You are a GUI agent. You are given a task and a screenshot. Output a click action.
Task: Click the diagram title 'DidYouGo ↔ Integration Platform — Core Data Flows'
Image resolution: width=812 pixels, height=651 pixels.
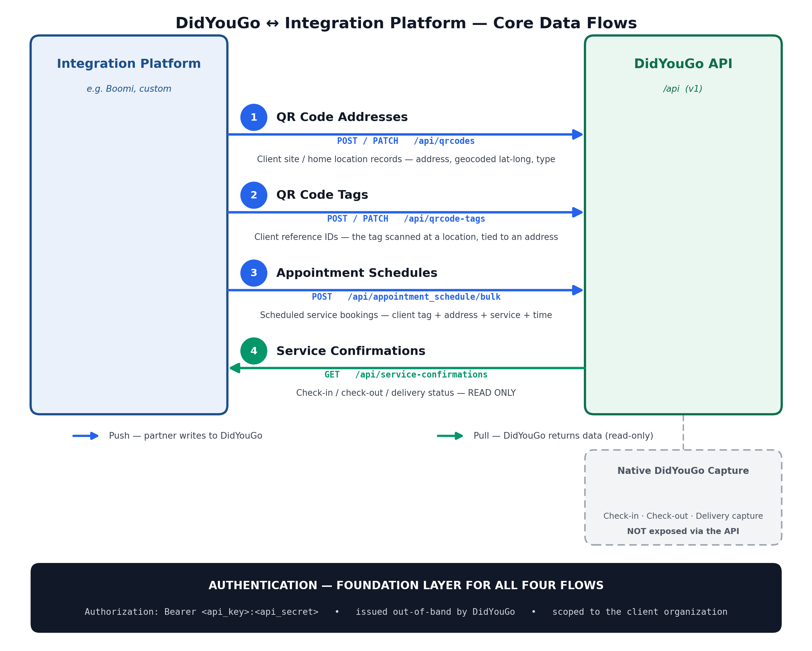pyautogui.click(x=406, y=23)
